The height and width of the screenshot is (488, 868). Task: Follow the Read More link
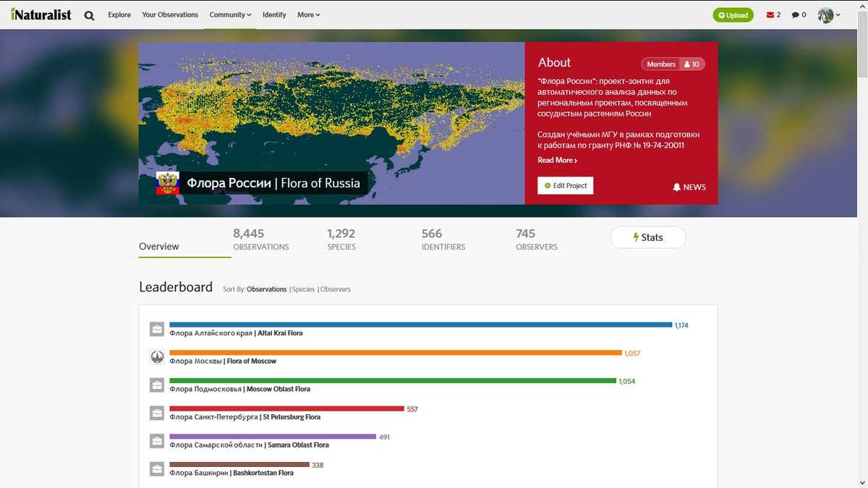(x=556, y=160)
